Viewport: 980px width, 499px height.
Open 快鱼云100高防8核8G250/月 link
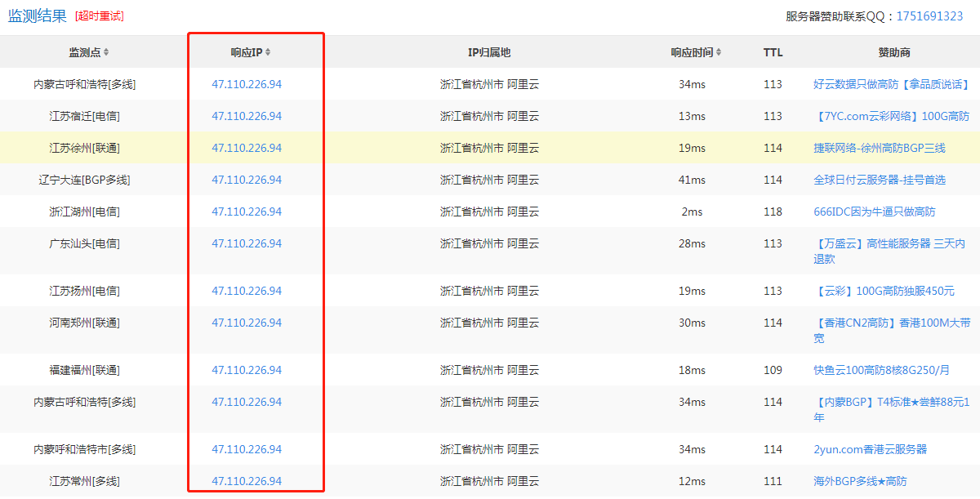(x=881, y=370)
